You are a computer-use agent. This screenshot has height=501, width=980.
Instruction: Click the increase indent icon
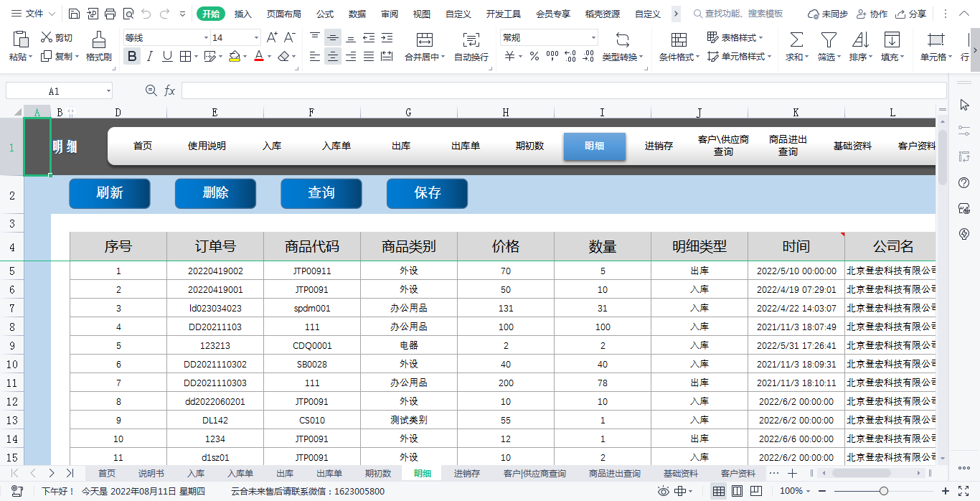click(387, 37)
